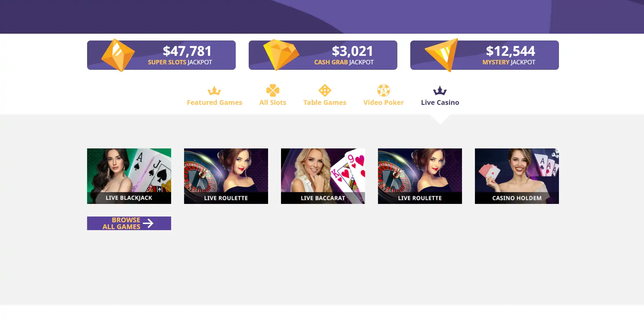Open the Table Games tab label
The height and width of the screenshot is (320, 644).
[x=325, y=102]
